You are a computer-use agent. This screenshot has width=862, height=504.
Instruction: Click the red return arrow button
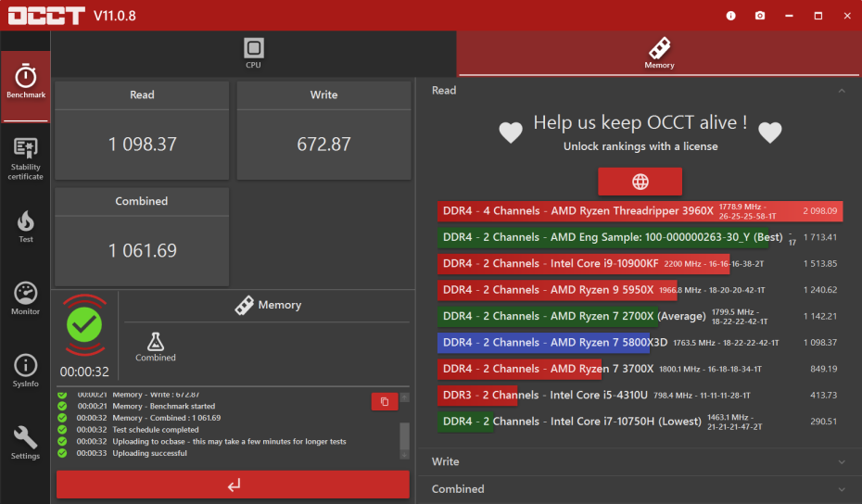[233, 485]
